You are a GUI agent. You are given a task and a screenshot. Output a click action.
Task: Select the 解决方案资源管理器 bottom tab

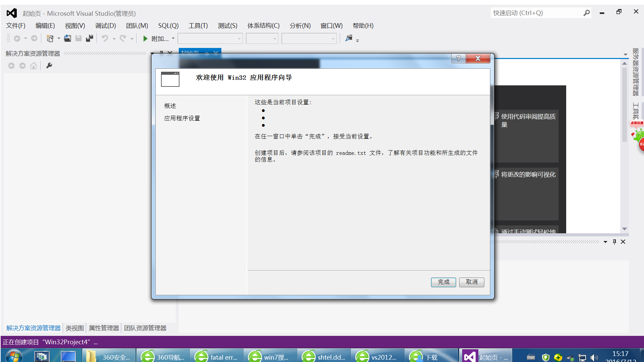(x=33, y=328)
